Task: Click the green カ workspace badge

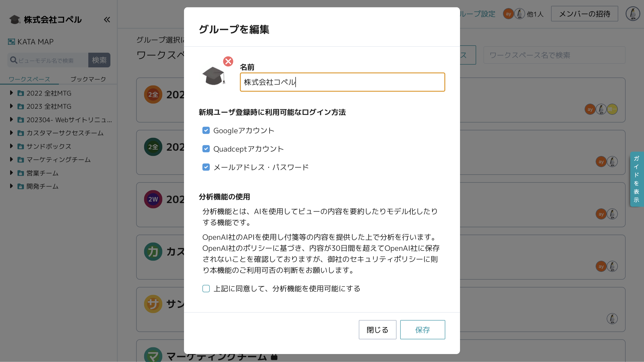Action: (153, 252)
